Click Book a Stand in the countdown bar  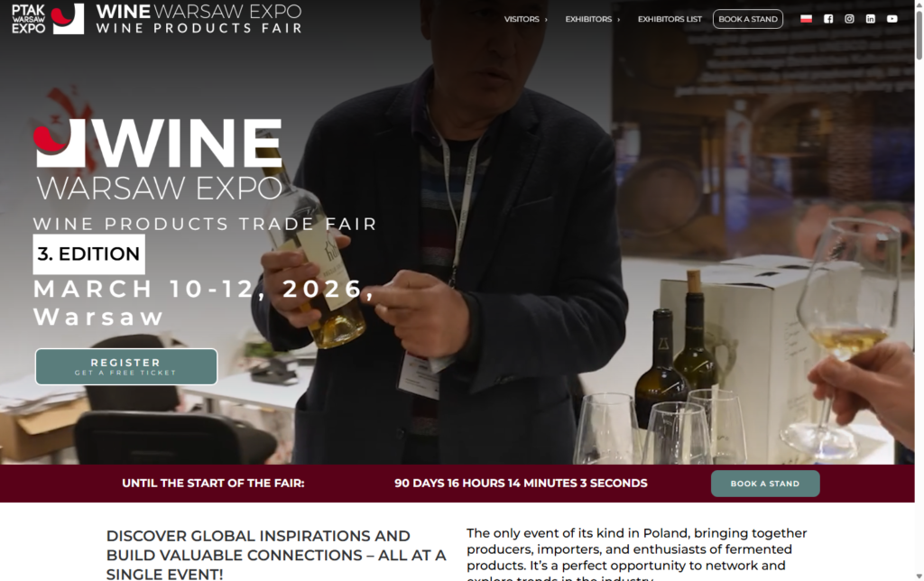coord(765,484)
